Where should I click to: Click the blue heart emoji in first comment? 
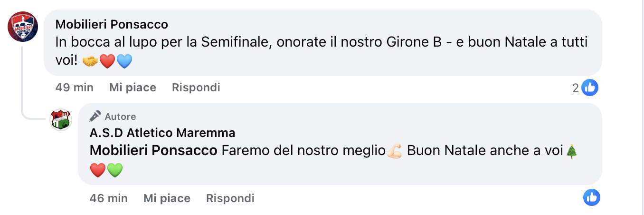(x=124, y=61)
